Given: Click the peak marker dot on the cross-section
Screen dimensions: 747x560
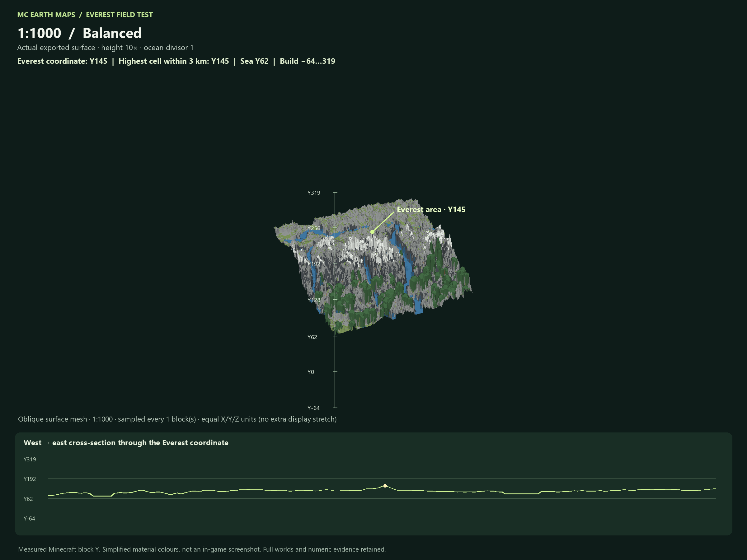Looking at the screenshot, I should [x=385, y=486].
